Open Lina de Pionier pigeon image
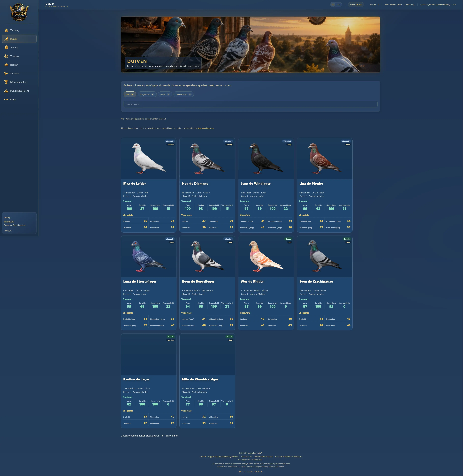 pyautogui.click(x=325, y=159)
